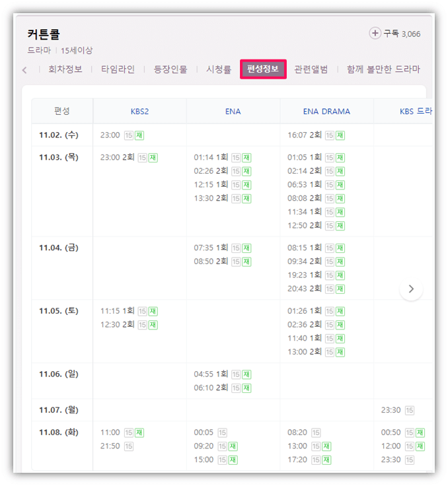Click the 커튼콜 program title
The height and width of the screenshot is (486, 448).
click(44, 34)
